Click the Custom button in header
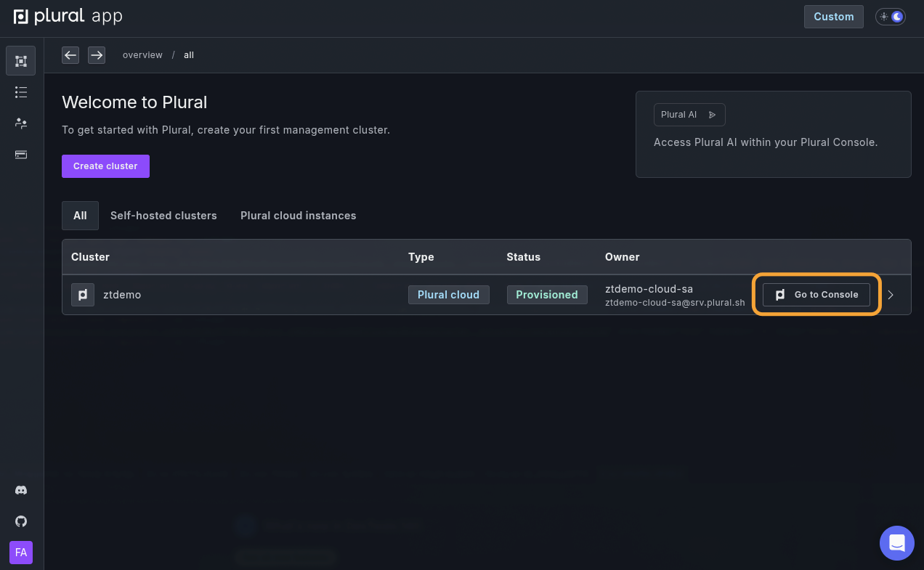This screenshot has height=570, width=924. [833, 17]
